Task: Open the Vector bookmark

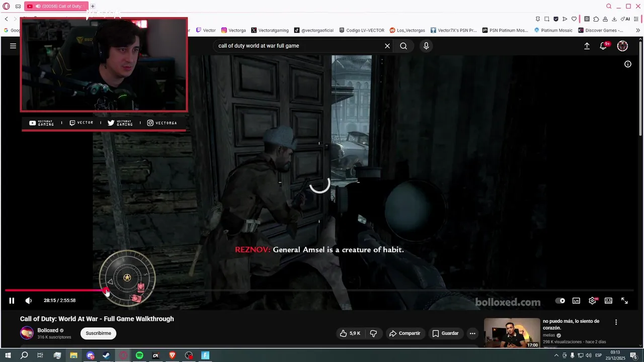Action: pos(206,30)
